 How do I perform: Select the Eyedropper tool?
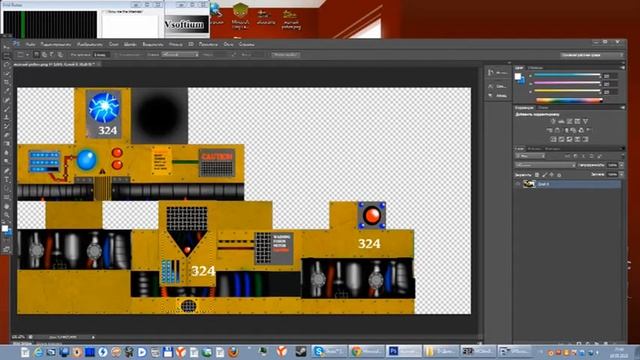click(x=7, y=91)
